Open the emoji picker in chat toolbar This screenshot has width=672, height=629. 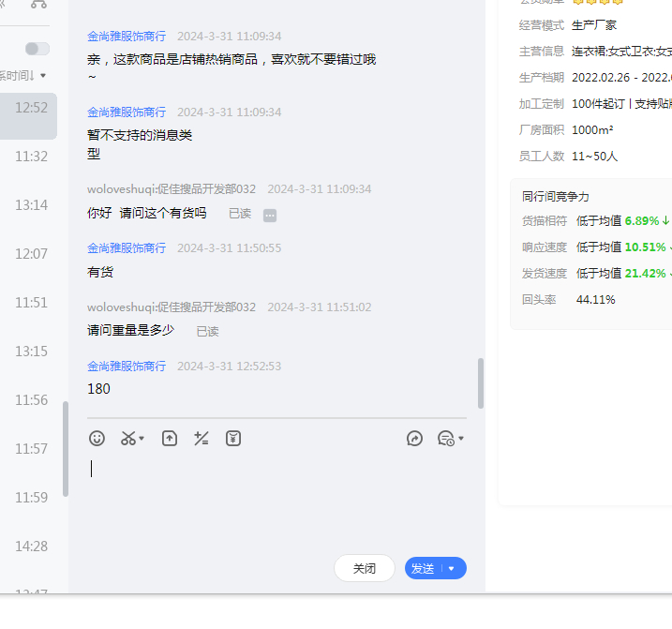coord(97,438)
